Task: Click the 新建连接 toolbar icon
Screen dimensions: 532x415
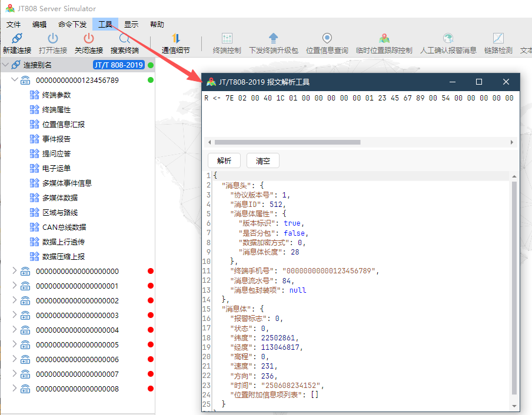Action: pyautogui.click(x=16, y=39)
